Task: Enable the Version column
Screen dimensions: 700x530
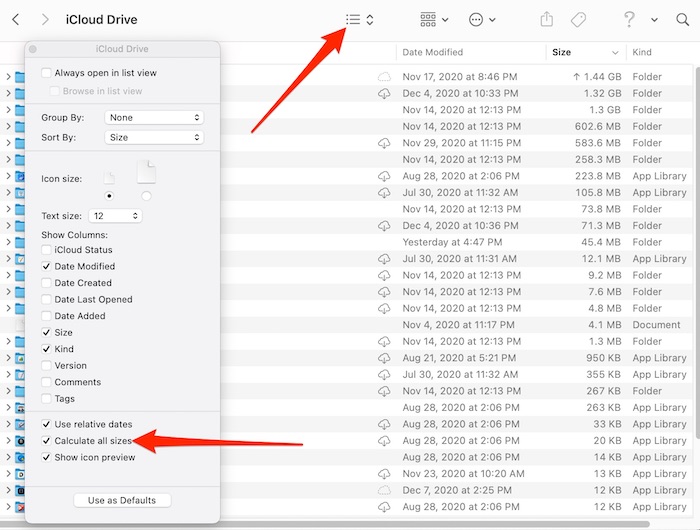Action: coord(46,365)
